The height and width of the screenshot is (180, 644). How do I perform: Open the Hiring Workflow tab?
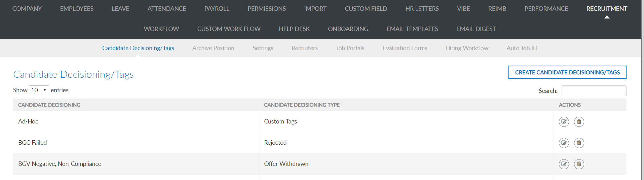point(467,48)
